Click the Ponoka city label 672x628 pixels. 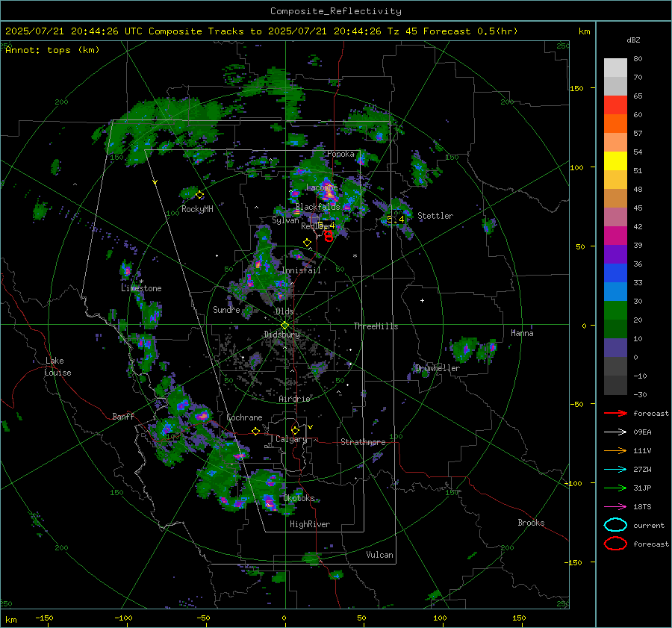click(340, 154)
